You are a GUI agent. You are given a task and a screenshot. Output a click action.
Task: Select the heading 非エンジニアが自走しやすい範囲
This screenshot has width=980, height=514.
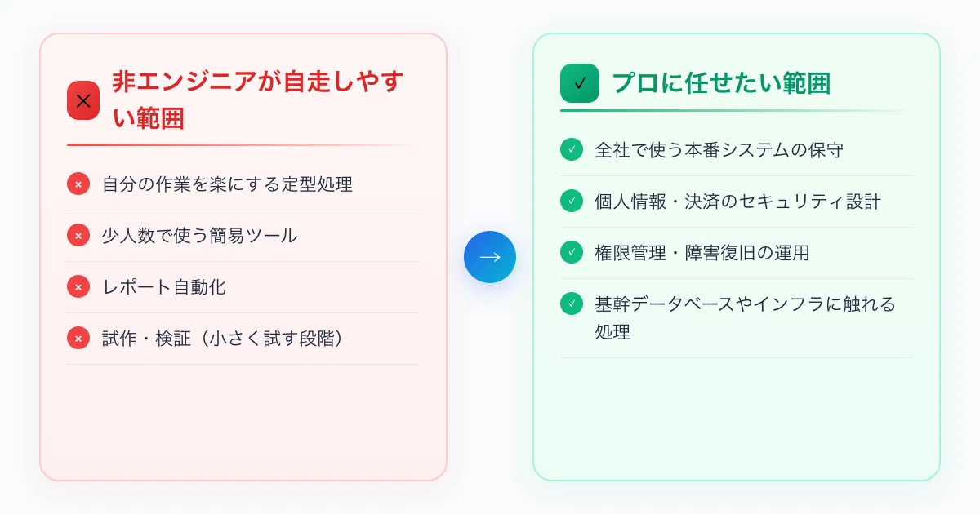click(259, 100)
